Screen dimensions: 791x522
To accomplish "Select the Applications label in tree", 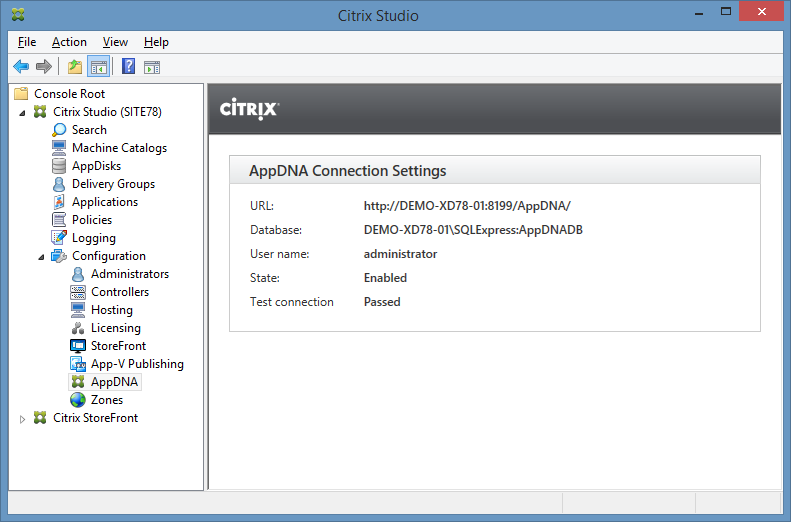I will (x=105, y=202).
